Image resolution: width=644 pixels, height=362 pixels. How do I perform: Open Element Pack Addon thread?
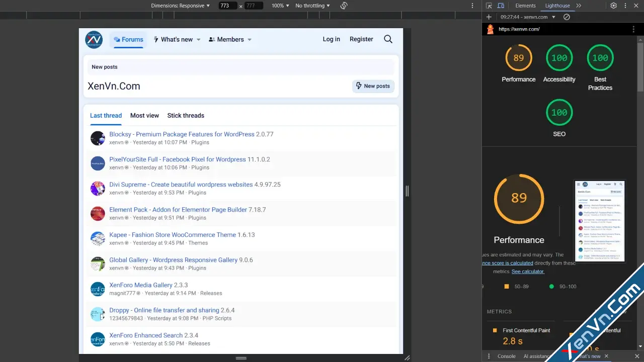point(178,210)
